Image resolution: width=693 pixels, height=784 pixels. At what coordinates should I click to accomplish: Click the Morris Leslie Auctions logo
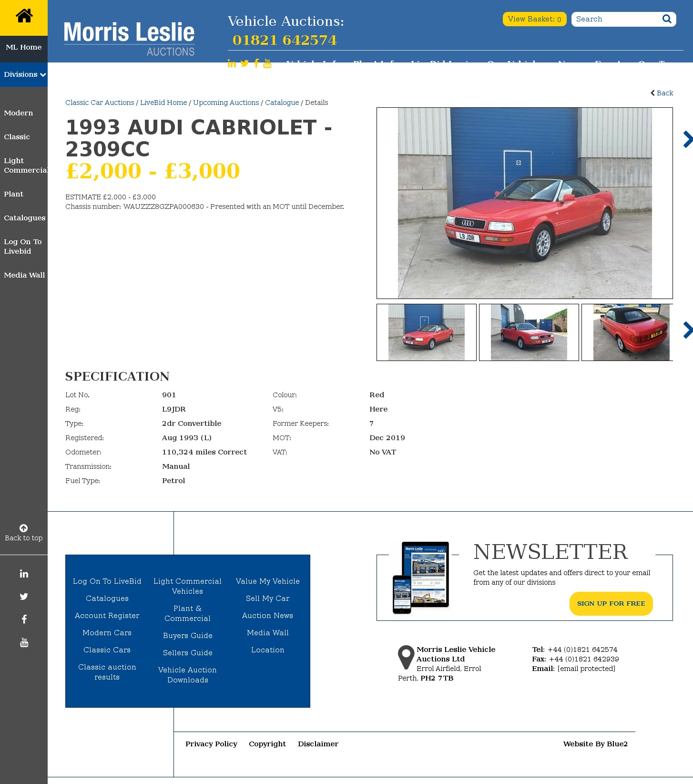[x=129, y=39]
